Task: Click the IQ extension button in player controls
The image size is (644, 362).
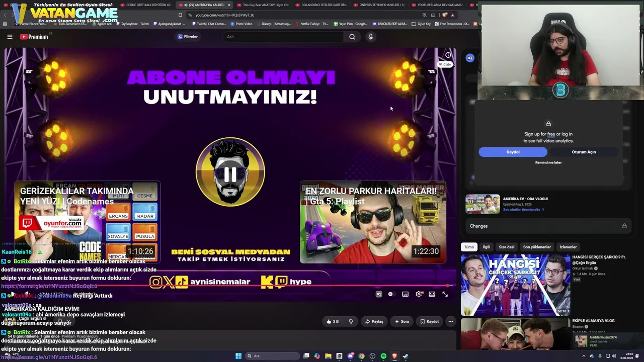Action: click(379, 294)
